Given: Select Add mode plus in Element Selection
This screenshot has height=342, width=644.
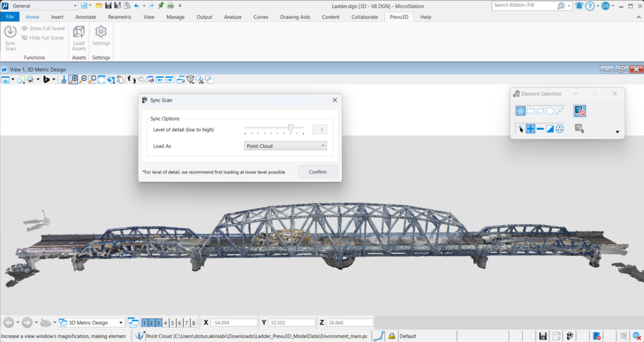Looking at the screenshot, I should pos(531,129).
